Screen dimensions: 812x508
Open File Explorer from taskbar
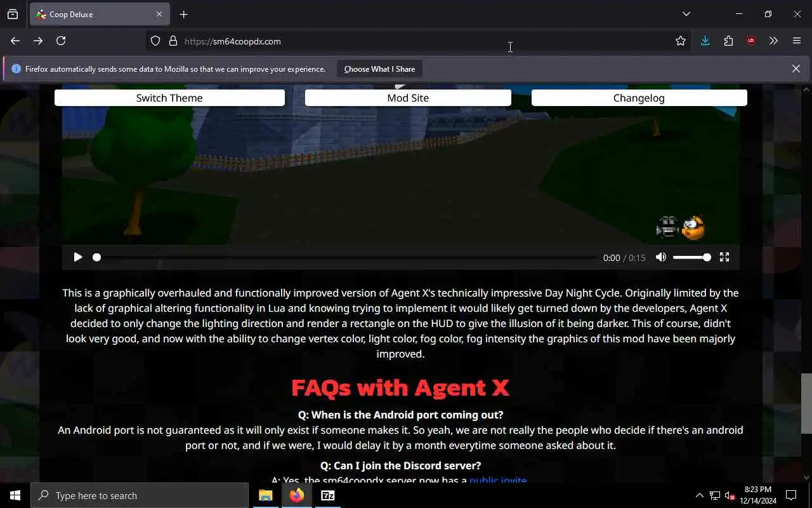[266, 495]
